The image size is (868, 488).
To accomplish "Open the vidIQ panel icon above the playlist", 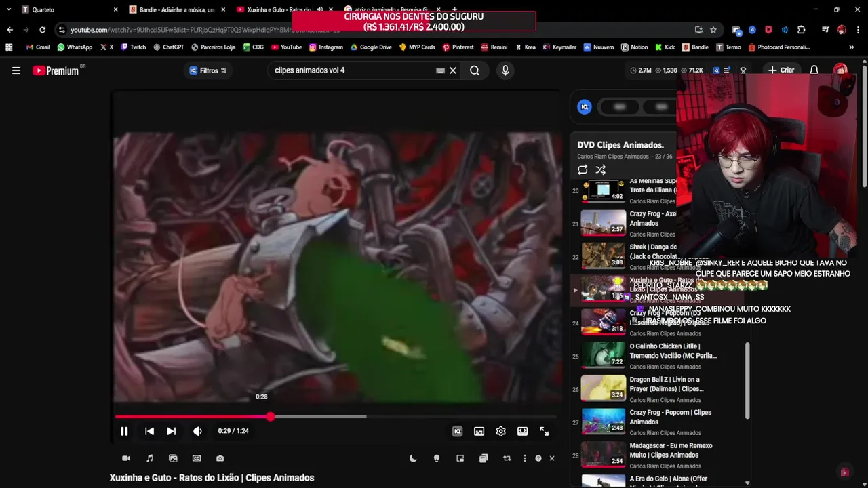I will tap(585, 106).
